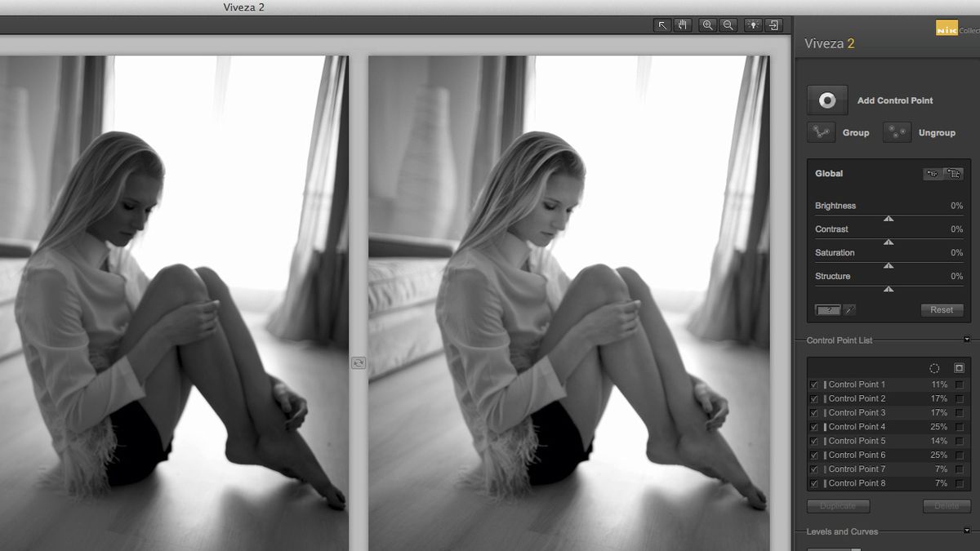Click the eyedropper icon beside the color swatch
The image size is (980, 551).
pyautogui.click(x=849, y=310)
